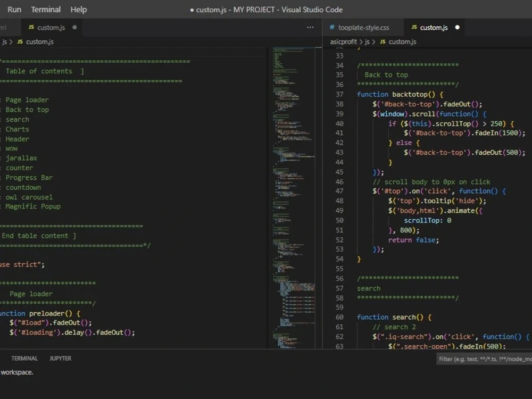Click 'owl carousel' entry in contents list
The image size is (532, 399).
(29, 197)
